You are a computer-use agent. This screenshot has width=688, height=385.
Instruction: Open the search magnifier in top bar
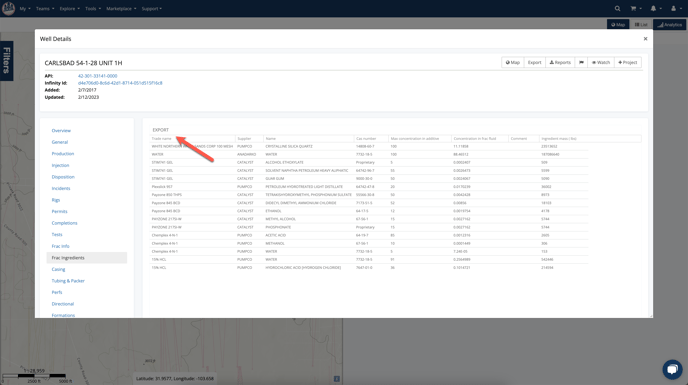617,8
